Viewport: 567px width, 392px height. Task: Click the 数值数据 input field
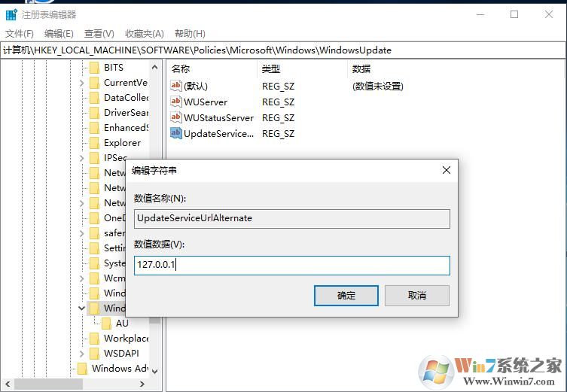[x=292, y=265]
